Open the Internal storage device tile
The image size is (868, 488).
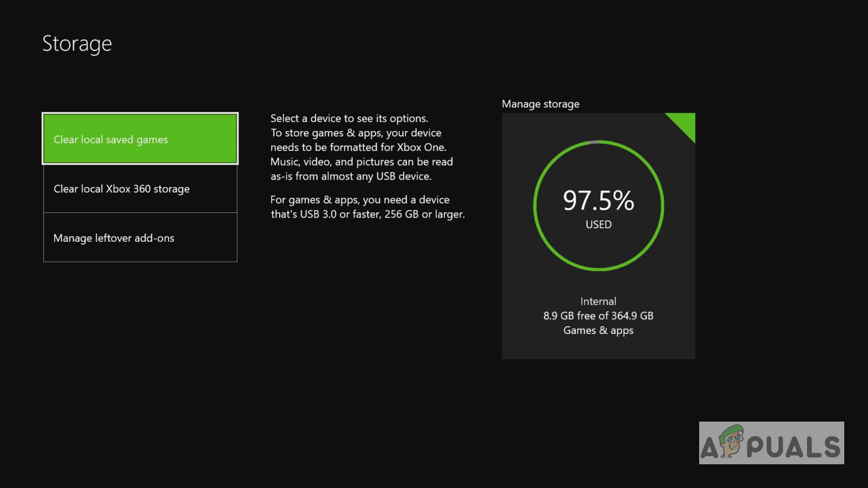(598, 236)
